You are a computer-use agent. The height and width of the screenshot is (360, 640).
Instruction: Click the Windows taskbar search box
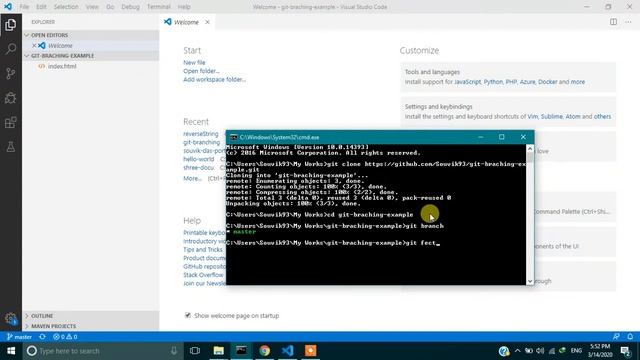(102, 351)
